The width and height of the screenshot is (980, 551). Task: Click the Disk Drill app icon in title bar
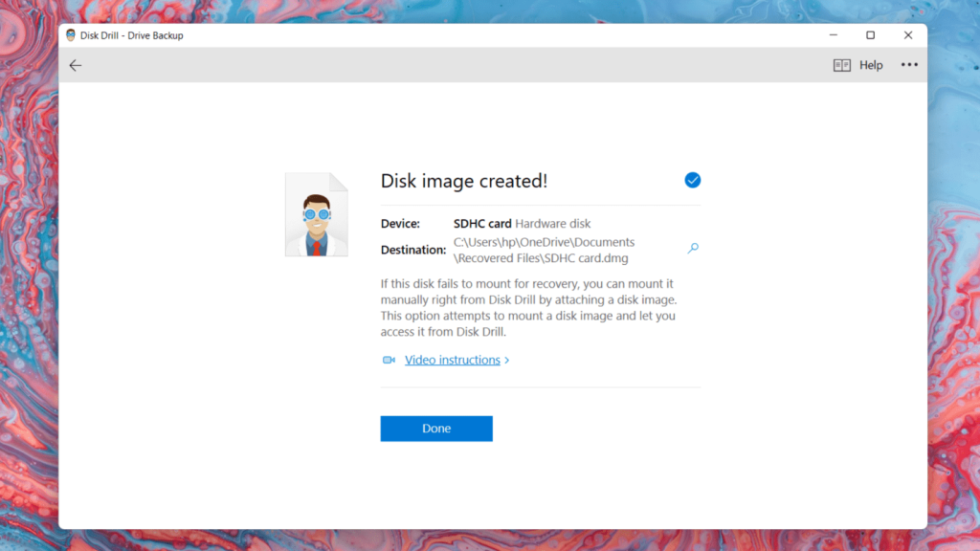pyautogui.click(x=71, y=35)
